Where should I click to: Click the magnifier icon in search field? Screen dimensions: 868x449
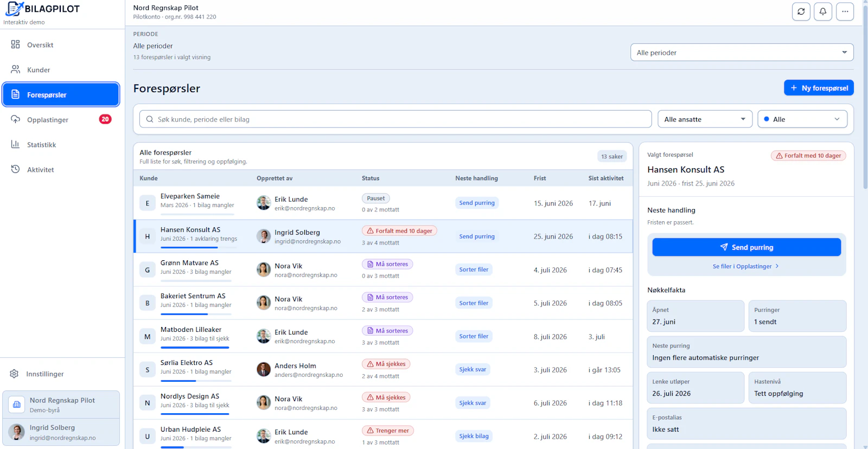point(150,119)
